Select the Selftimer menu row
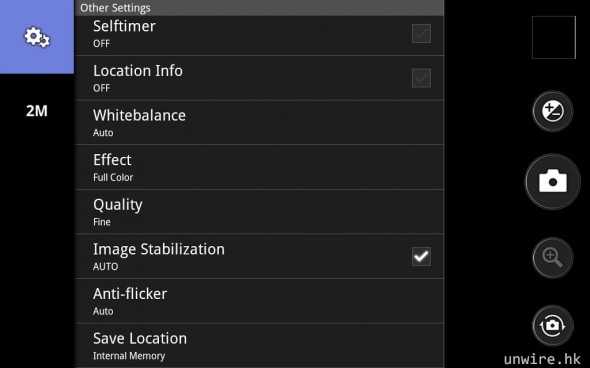590x368 pixels. [x=259, y=35]
